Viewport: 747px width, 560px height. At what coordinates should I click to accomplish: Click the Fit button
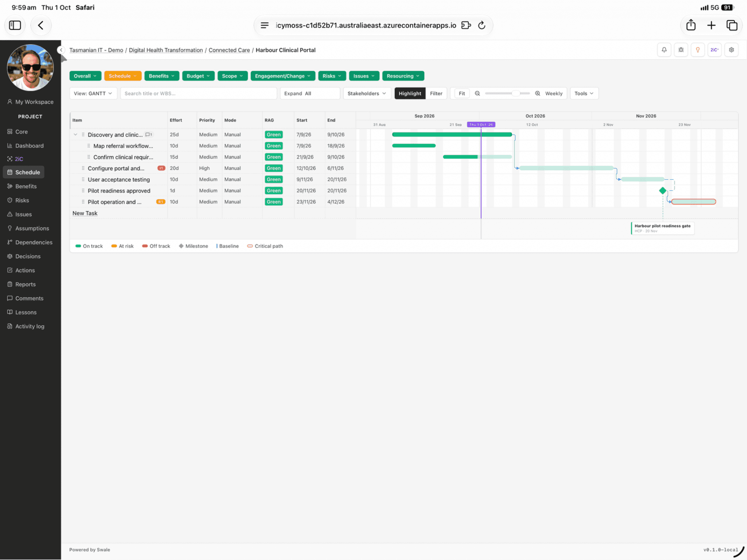[462, 93]
